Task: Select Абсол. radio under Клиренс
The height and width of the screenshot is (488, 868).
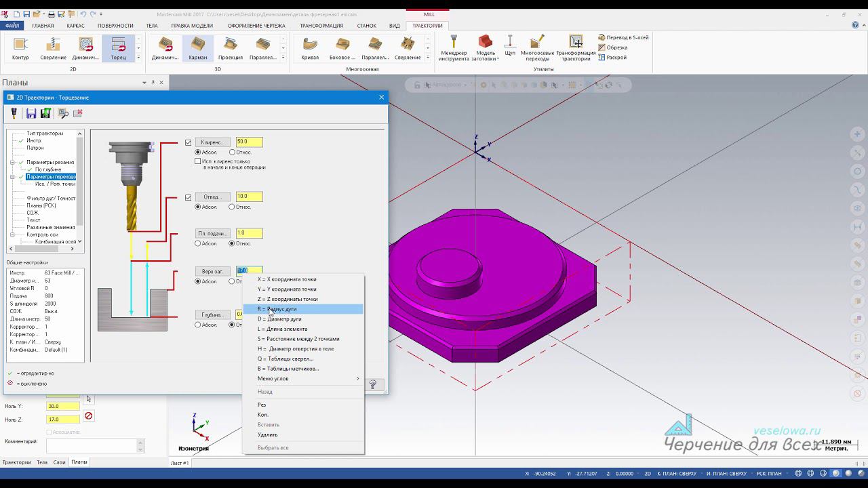Action: click(x=198, y=152)
